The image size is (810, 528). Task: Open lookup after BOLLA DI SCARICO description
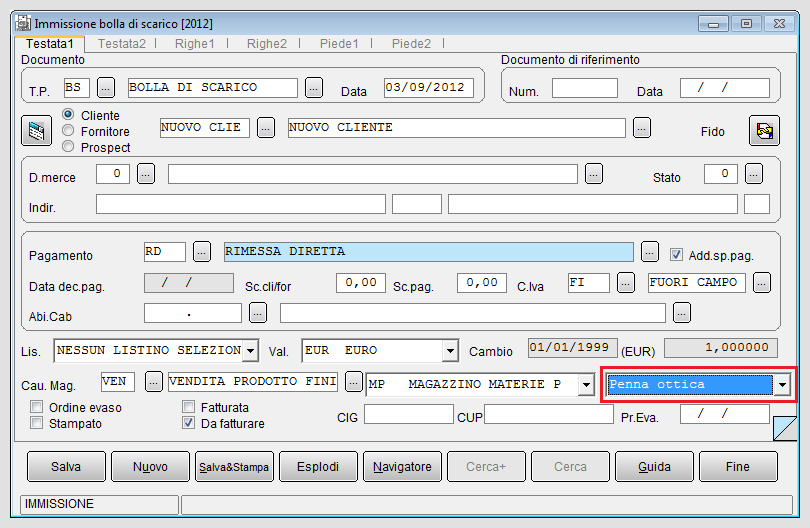[x=314, y=87]
